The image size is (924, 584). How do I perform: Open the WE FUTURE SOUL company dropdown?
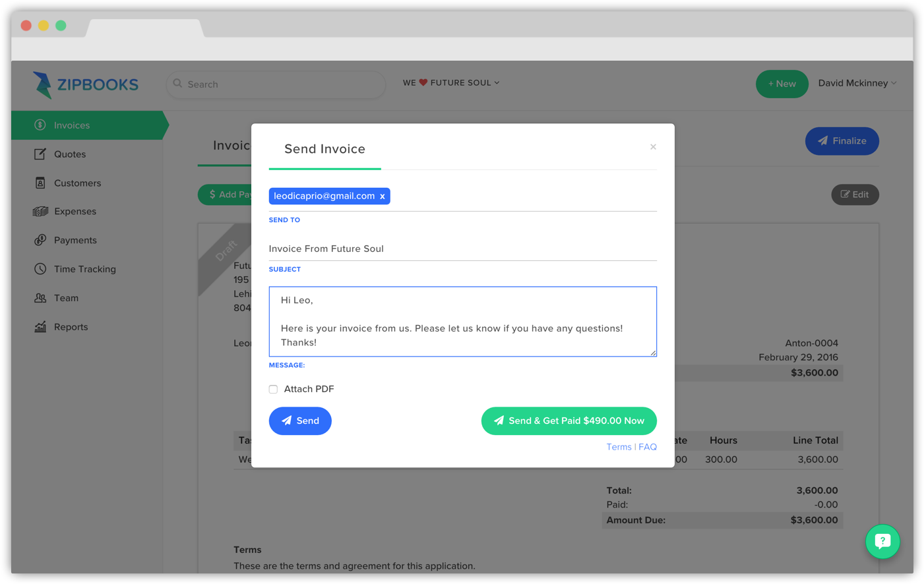click(x=451, y=83)
